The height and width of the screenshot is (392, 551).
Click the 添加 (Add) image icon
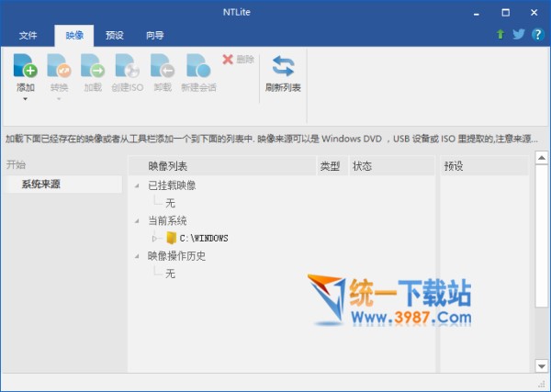tap(26, 67)
